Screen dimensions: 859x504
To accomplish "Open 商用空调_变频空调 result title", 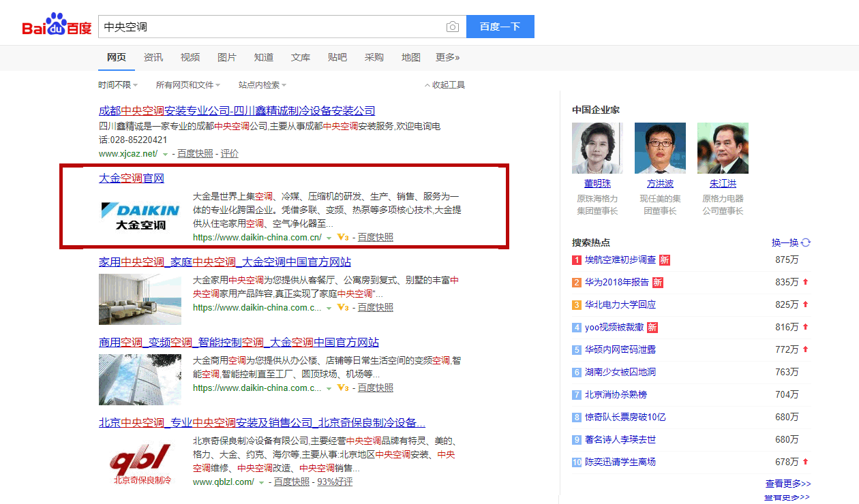I will click(x=239, y=343).
